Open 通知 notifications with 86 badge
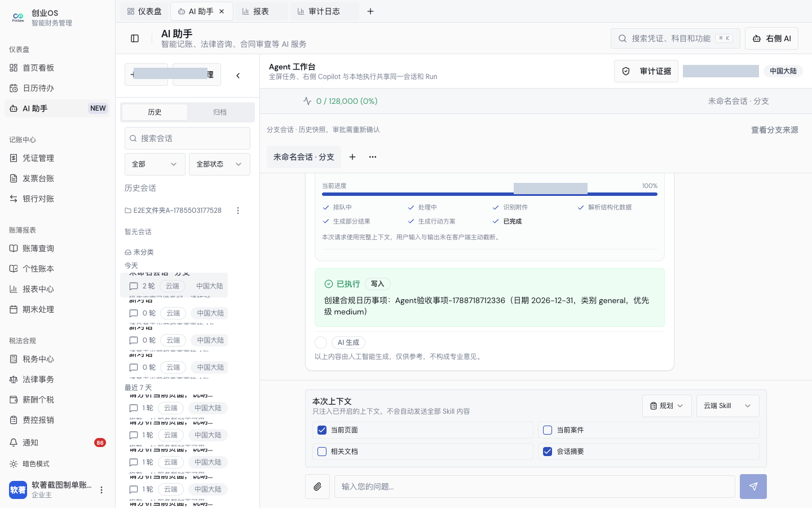Screen dimensions: 812x508 click(56, 443)
